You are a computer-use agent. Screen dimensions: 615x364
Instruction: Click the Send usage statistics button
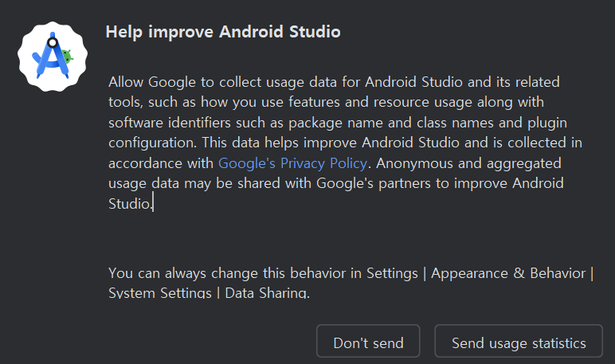tap(519, 341)
